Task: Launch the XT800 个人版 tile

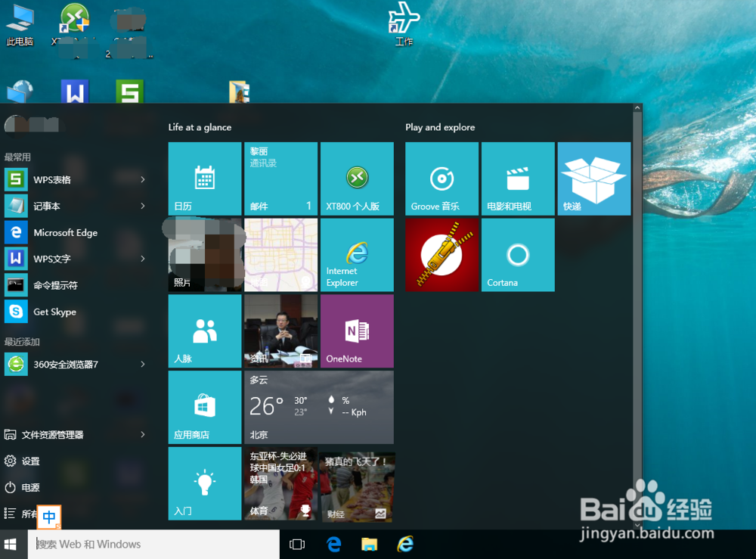Action: tap(357, 179)
